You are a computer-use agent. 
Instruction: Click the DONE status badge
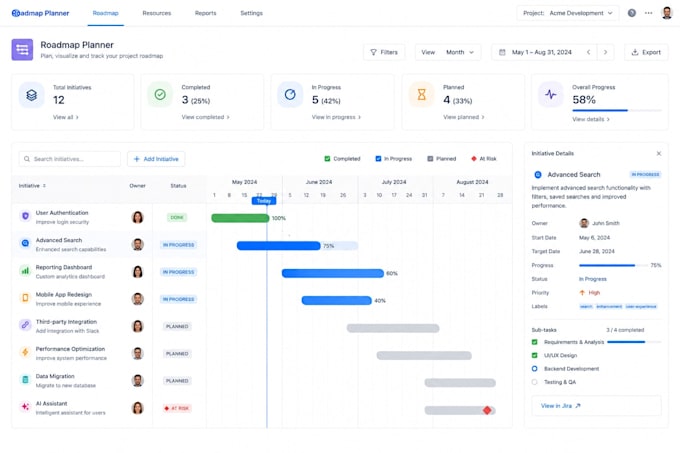[x=177, y=218]
